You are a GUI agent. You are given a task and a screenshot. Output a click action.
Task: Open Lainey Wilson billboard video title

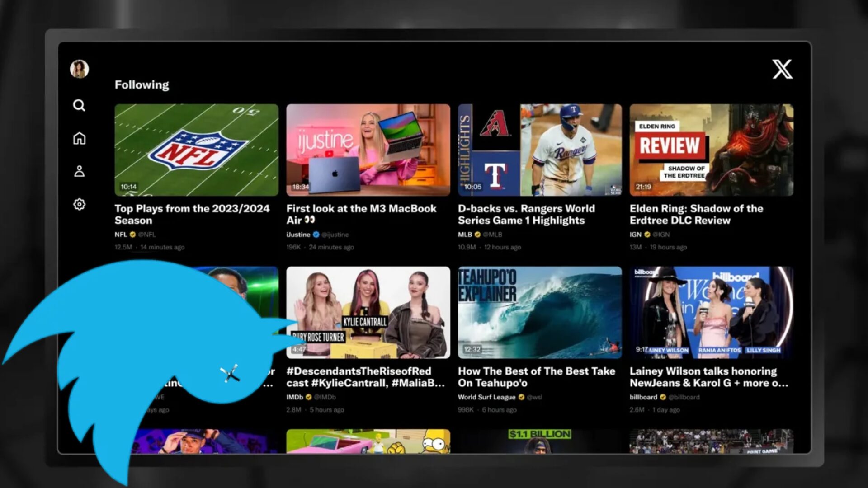[x=708, y=377]
